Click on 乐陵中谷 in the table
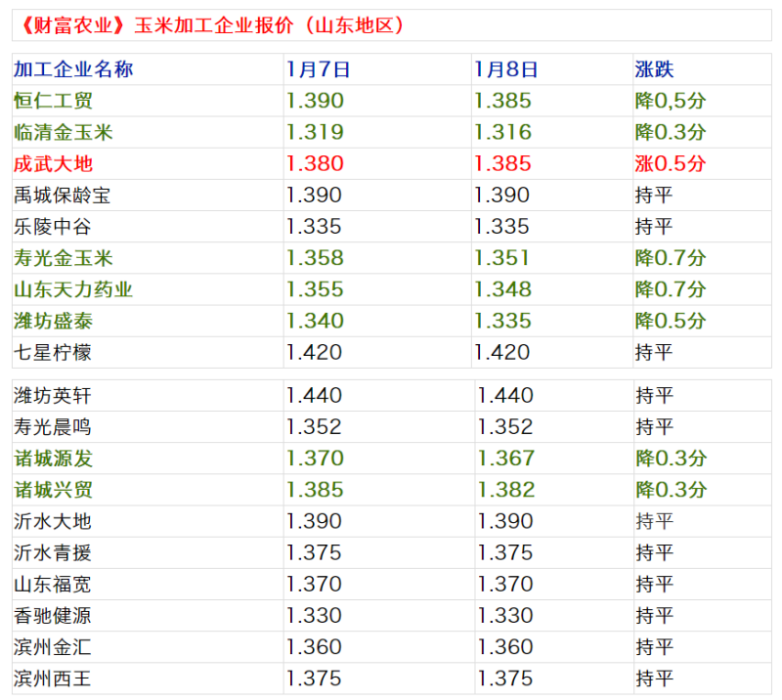Viewport: 782px width, 700px height. (x=53, y=227)
